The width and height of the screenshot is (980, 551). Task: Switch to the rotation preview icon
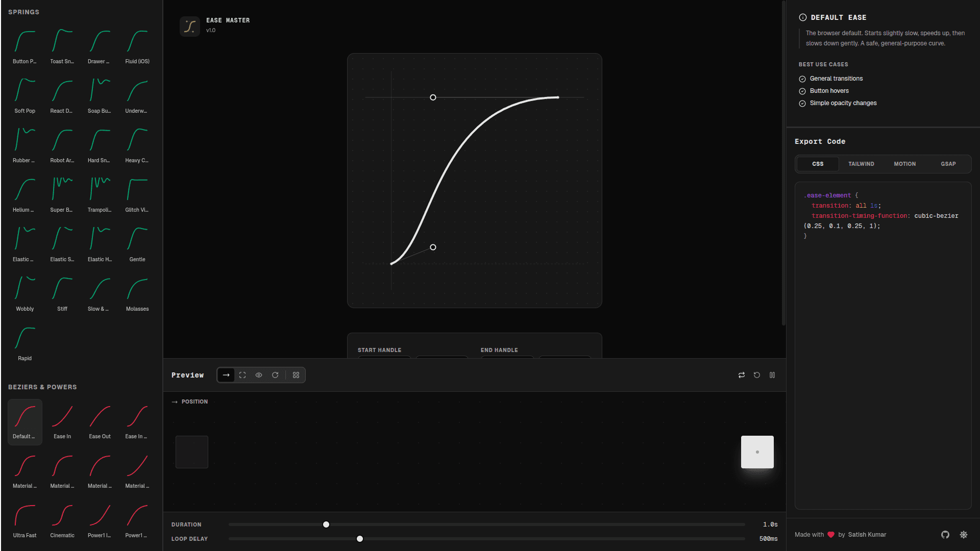click(x=275, y=375)
